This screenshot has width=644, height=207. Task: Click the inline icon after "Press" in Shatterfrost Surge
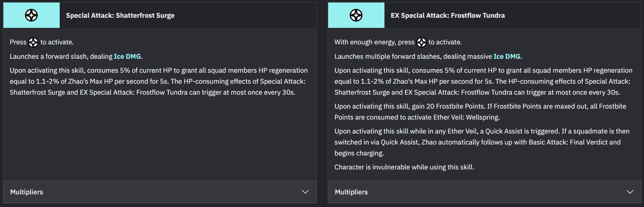click(x=33, y=42)
